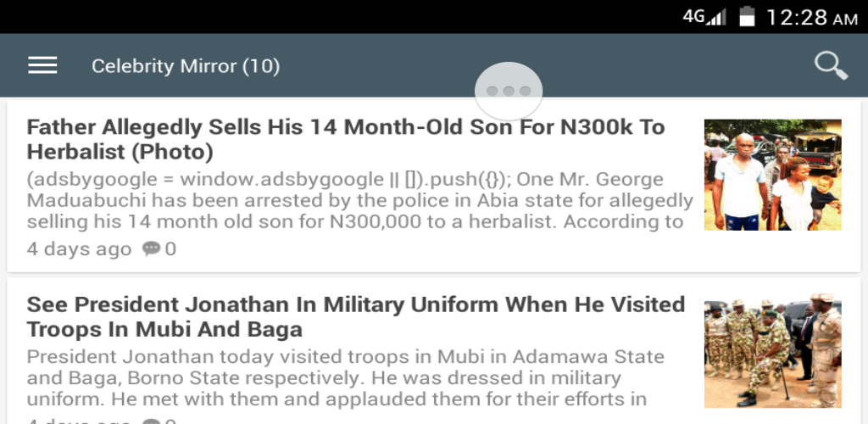Open the hamburger navigation menu

(42, 66)
